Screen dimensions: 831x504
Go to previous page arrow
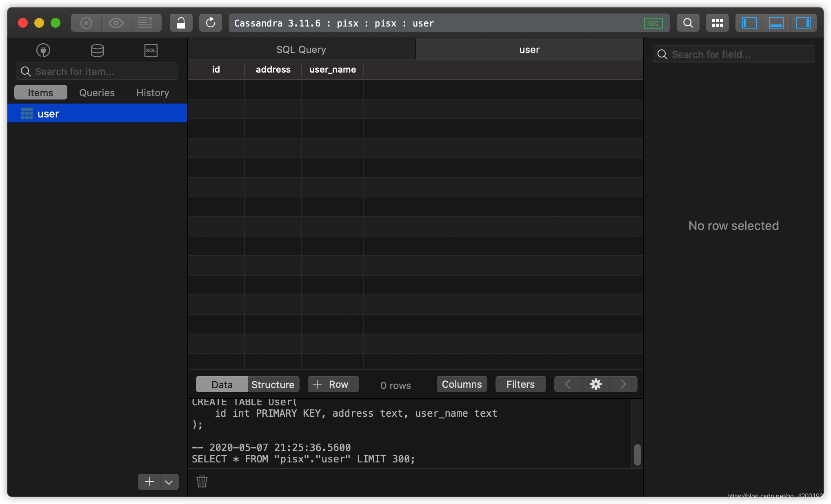click(x=568, y=385)
